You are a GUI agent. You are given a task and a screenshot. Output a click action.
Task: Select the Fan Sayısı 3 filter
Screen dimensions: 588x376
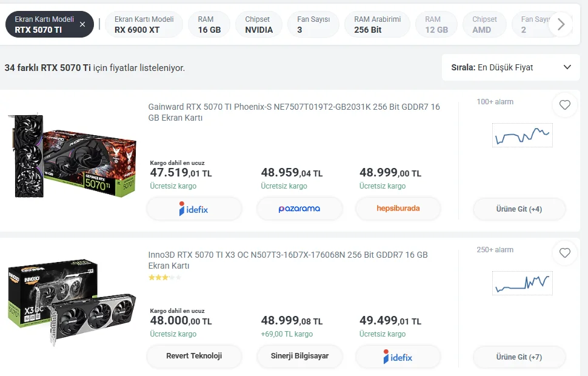[313, 24]
